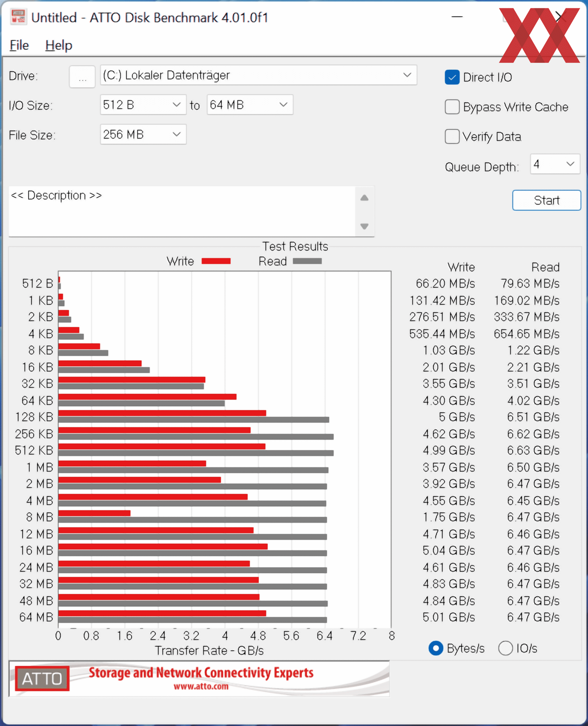The height and width of the screenshot is (726, 588).
Task: Open the File menu
Action: point(19,45)
